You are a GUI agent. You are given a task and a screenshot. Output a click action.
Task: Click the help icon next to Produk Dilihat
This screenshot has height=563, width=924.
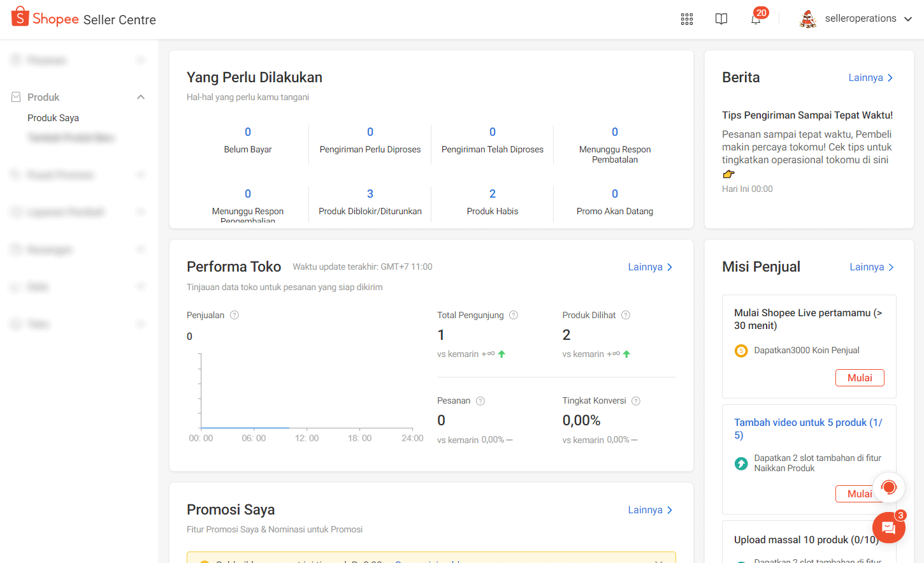tap(626, 315)
